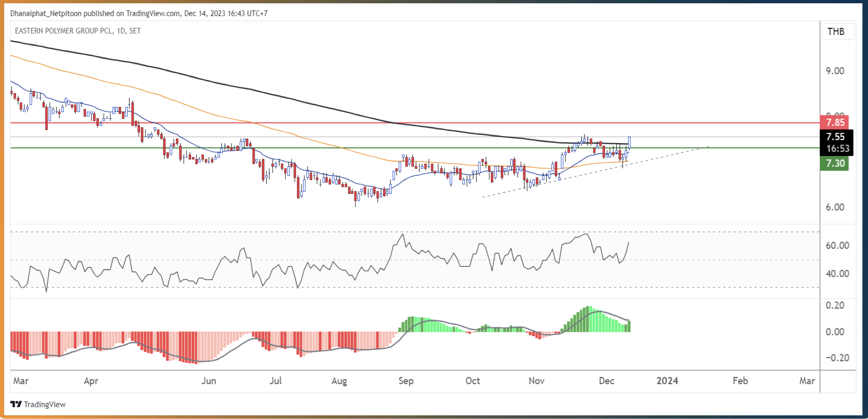Select the Jun label on the time axis
This screenshot has width=868, height=419.
pos(209,381)
